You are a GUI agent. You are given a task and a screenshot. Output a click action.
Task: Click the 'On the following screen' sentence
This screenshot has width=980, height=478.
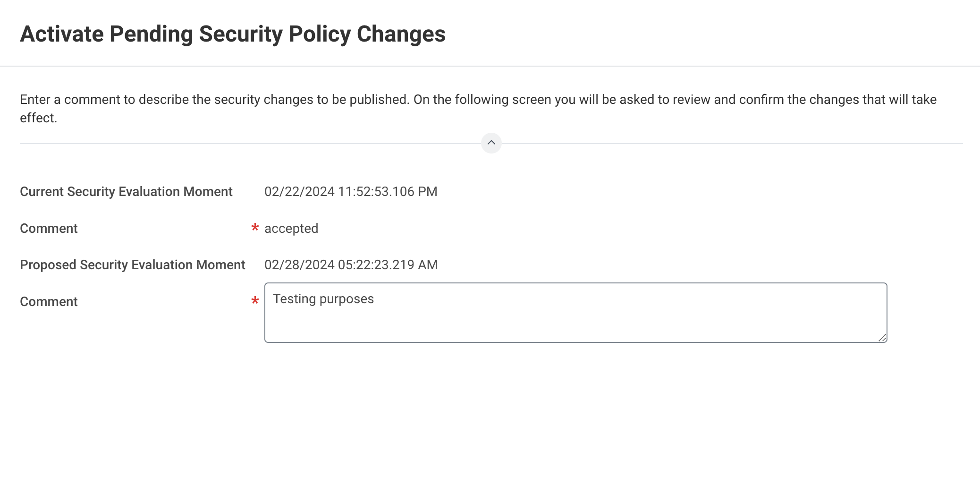661,100
